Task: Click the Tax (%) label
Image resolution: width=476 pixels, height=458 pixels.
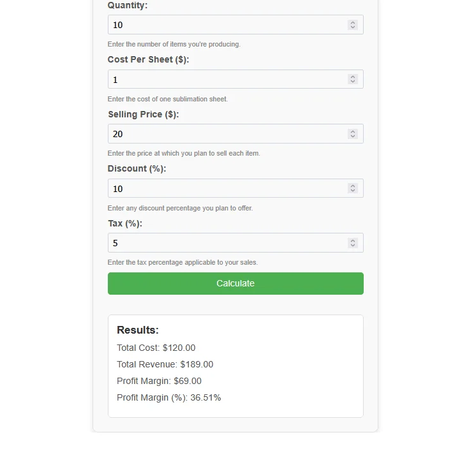Action: pos(124,223)
